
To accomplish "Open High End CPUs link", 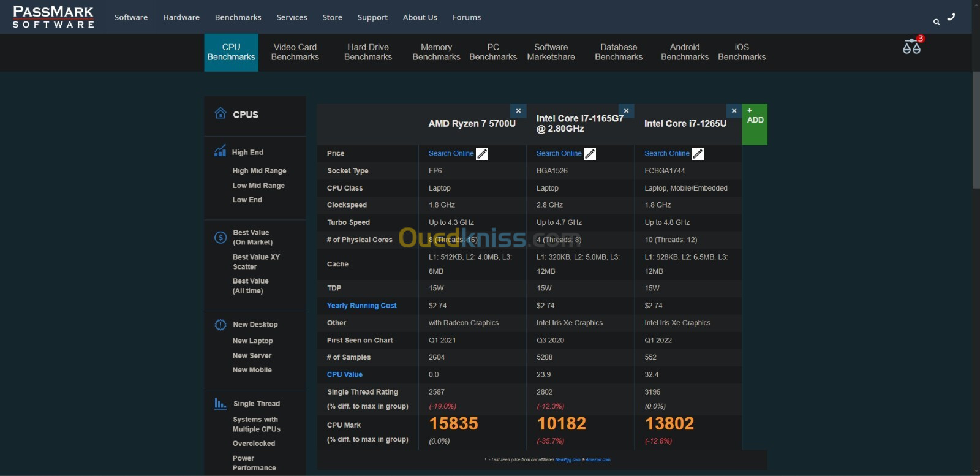I will [247, 153].
